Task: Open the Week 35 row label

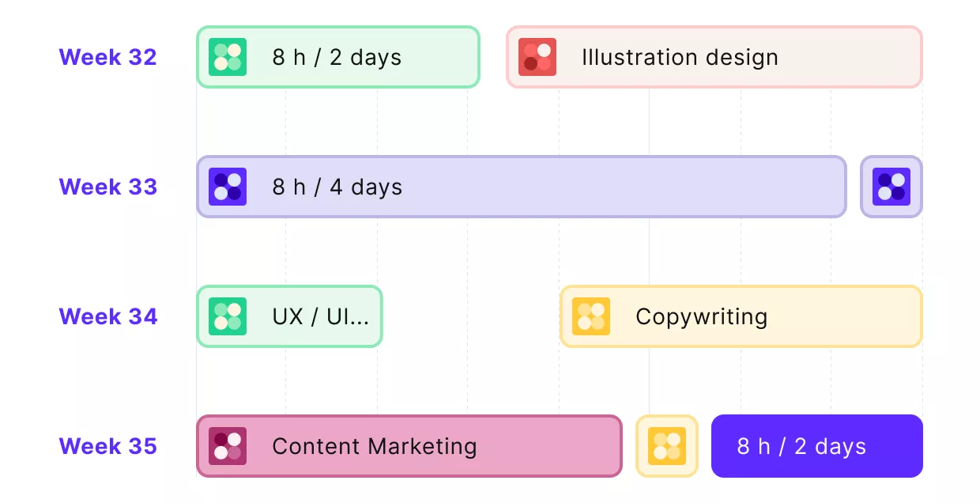Action: click(x=108, y=446)
